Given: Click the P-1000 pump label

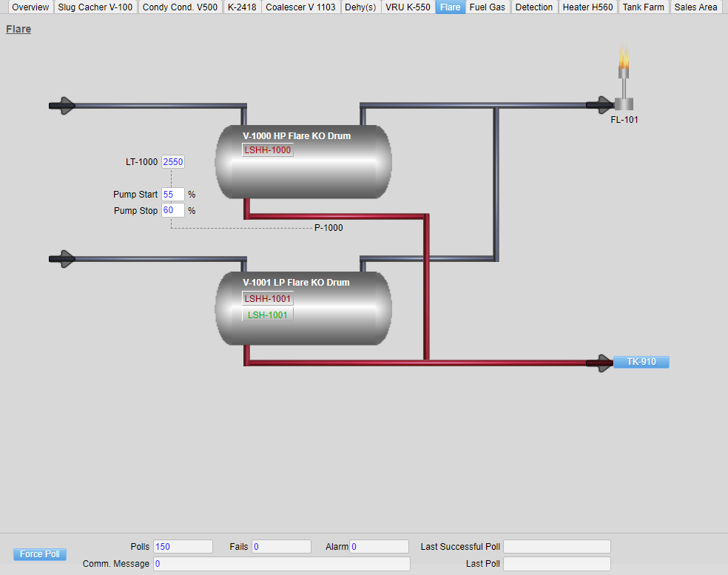Looking at the screenshot, I should tap(328, 228).
